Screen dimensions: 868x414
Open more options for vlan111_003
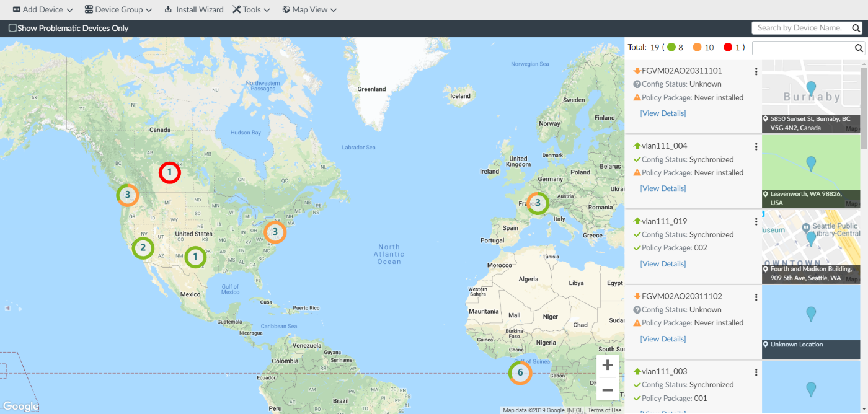click(x=756, y=372)
